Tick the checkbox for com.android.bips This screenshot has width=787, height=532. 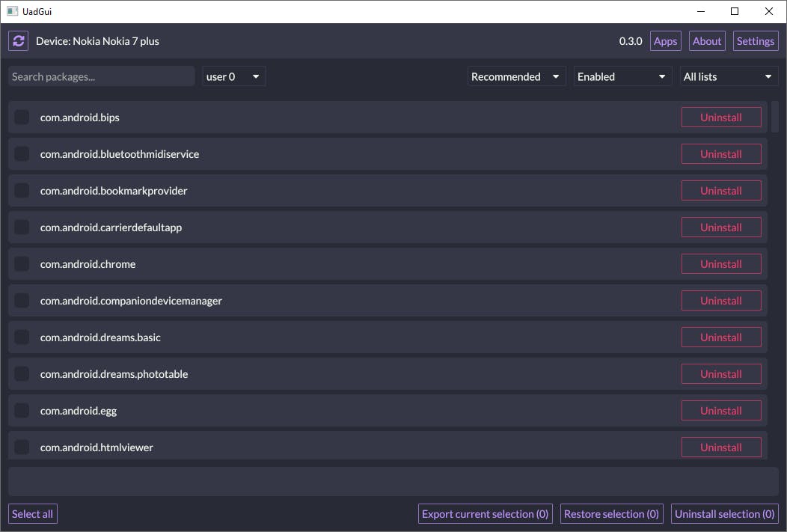click(x=22, y=117)
